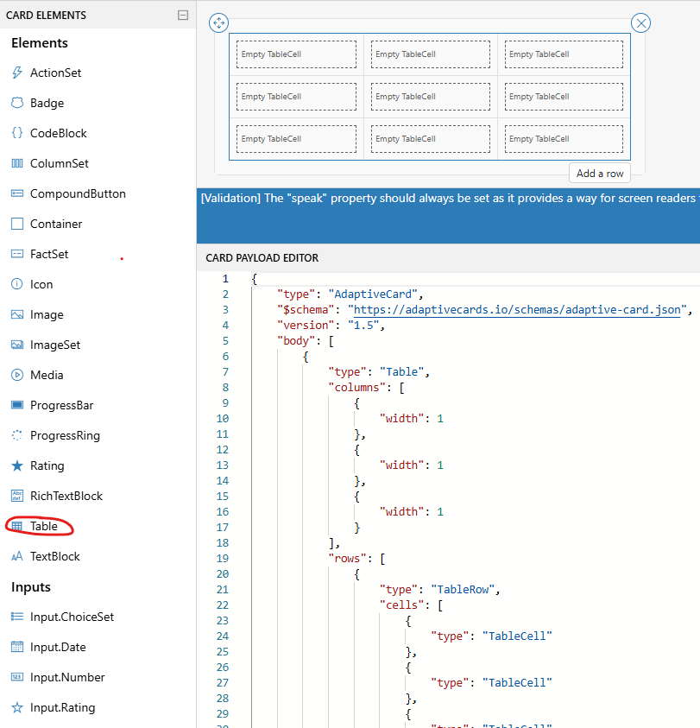Choose the CodeBlock braces icon
The image size is (700, 728).
[x=17, y=133]
